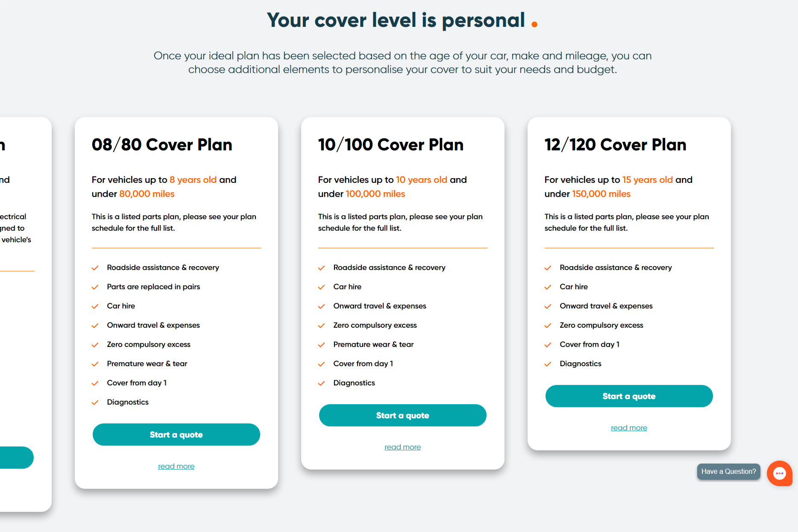Open the orange chat bubble icon
This screenshot has height=532, width=798.
[779, 473]
